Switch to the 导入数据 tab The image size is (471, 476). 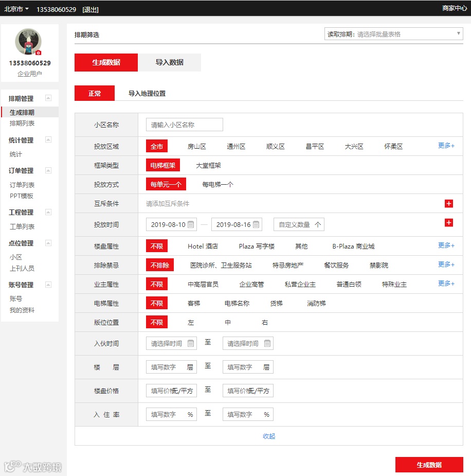pos(169,63)
